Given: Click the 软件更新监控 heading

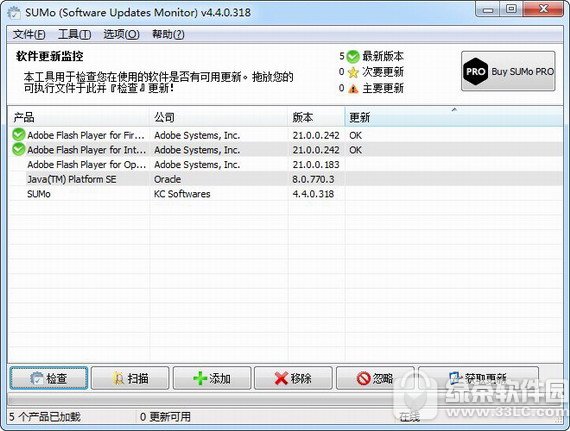Looking at the screenshot, I should tap(49, 56).
